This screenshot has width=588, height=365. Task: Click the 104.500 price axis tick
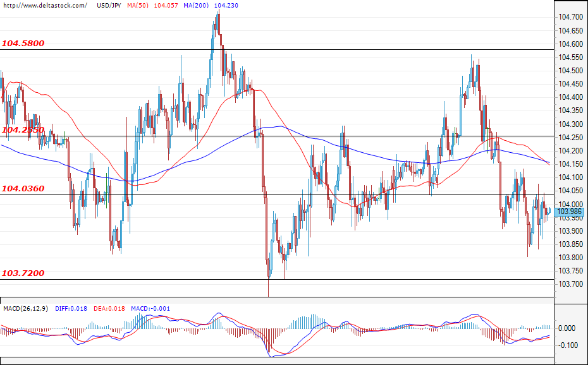[x=571, y=70]
